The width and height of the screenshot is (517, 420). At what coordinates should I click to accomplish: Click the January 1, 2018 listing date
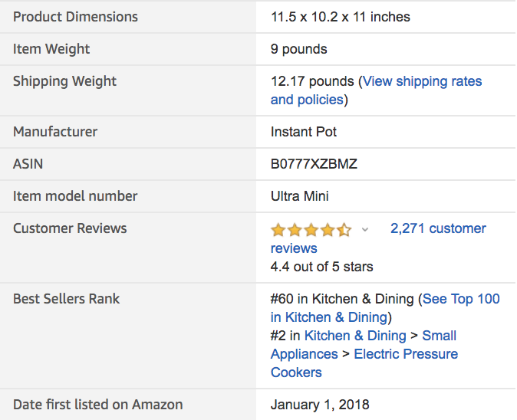pyautogui.click(x=320, y=405)
